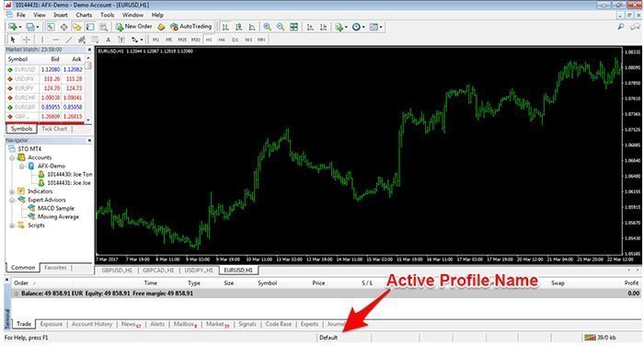The image size is (644, 346).
Task: Select the Crosshair tool
Action: tap(27, 40)
